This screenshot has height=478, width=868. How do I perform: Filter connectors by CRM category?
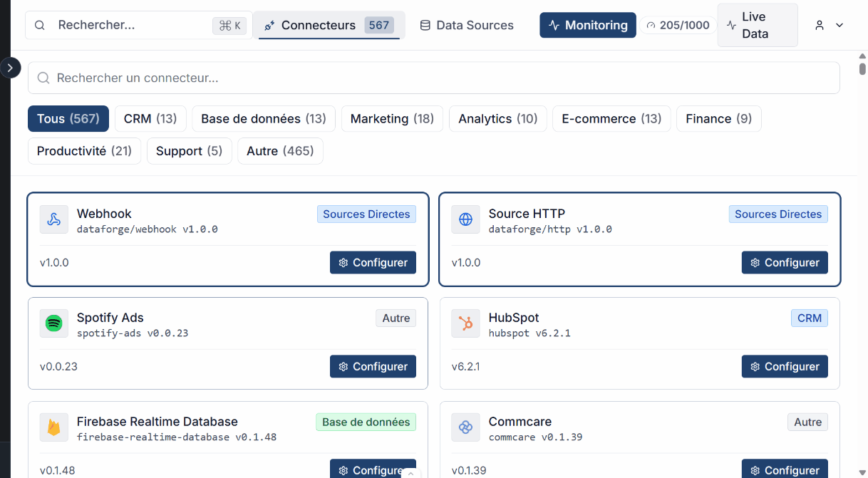click(150, 118)
